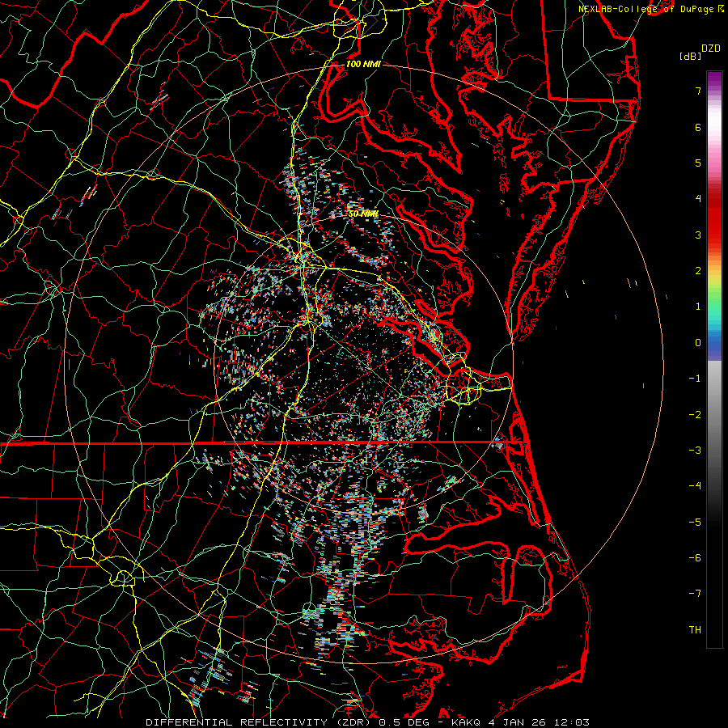Click the "100 NMI" range ring label
The image size is (728, 728).
pyautogui.click(x=363, y=64)
